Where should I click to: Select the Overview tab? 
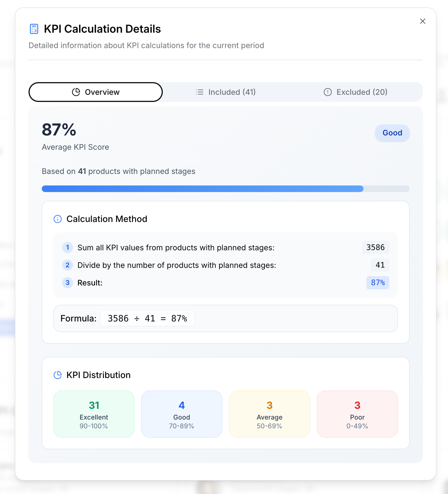click(96, 92)
